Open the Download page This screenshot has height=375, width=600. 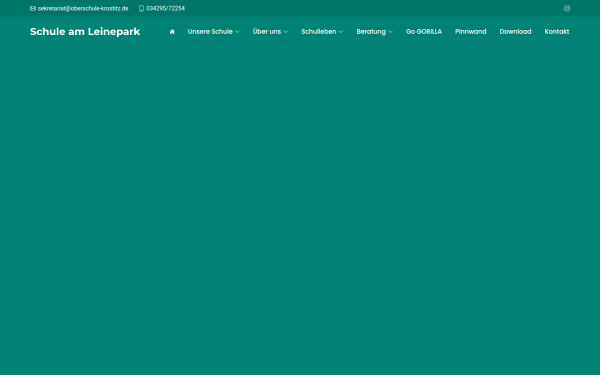pos(515,32)
